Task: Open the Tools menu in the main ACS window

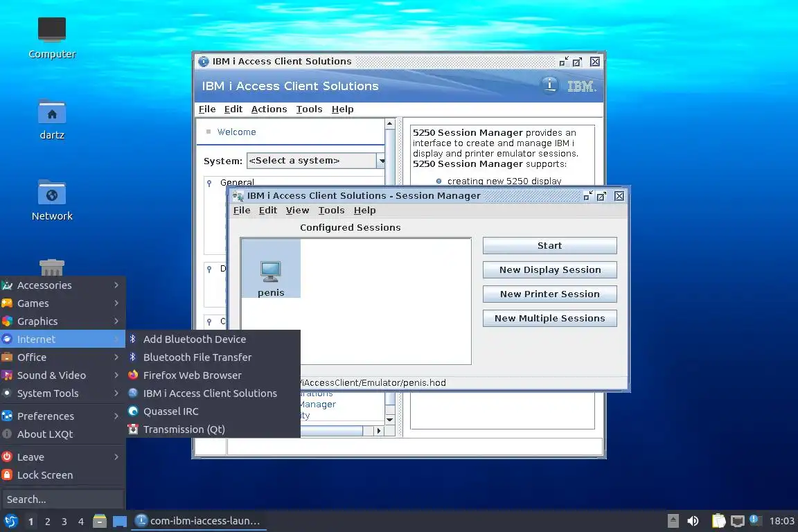Action: tap(309, 109)
